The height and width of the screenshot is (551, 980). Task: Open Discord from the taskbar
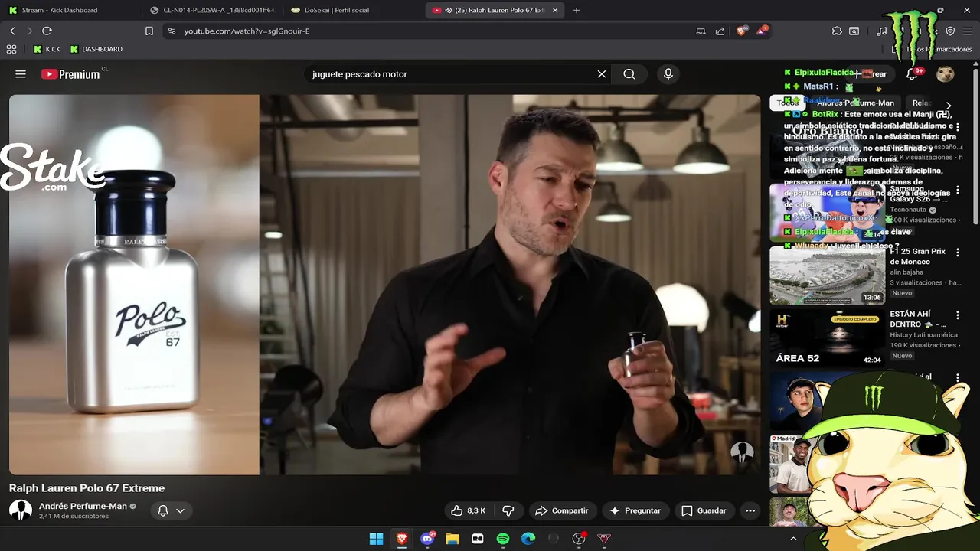click(x=427, y=539)
